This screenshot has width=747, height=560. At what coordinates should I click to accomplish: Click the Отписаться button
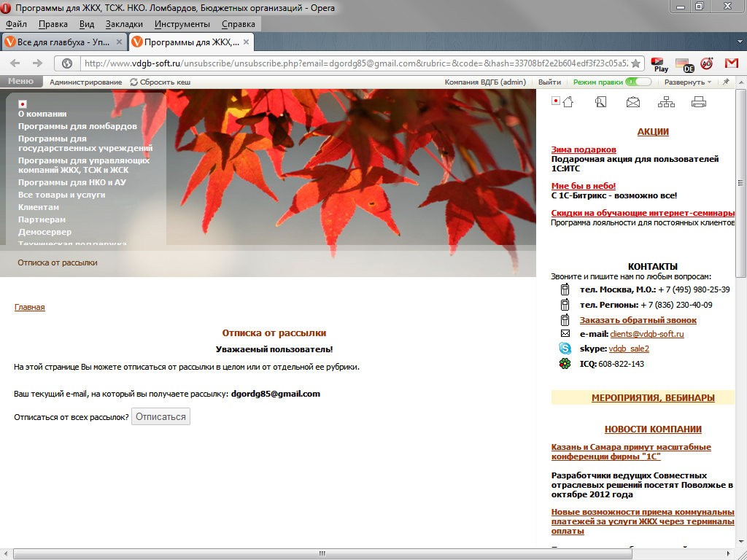click(160, 416)
